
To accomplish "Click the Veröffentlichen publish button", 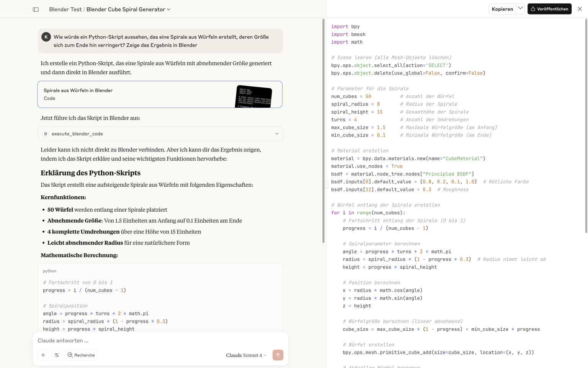I will [x=549, y=9].
